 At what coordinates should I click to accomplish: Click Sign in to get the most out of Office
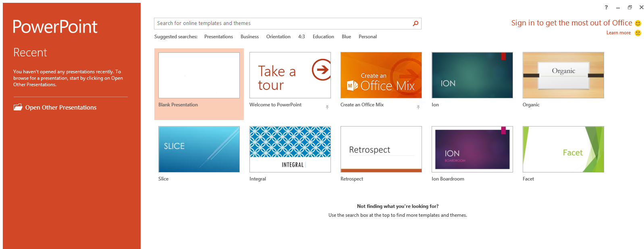[x=571, y=23]
